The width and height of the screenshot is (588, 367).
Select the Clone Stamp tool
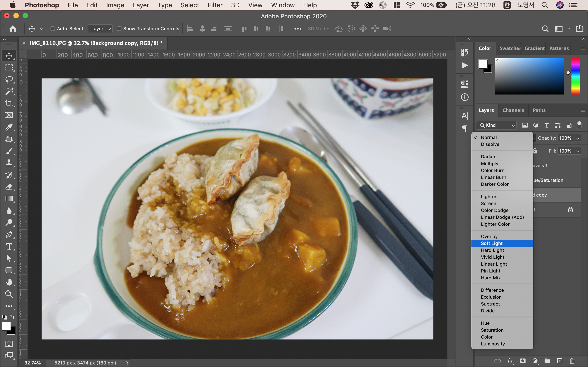point(9,163)
